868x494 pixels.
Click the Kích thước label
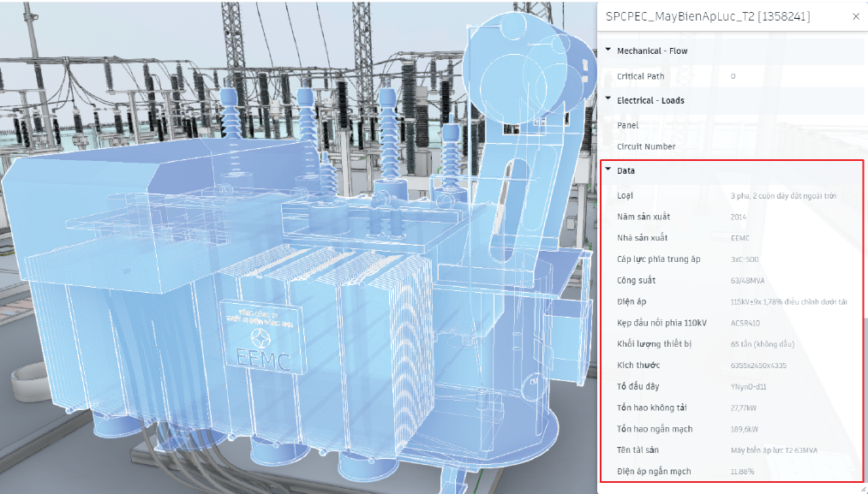point(638,365)
